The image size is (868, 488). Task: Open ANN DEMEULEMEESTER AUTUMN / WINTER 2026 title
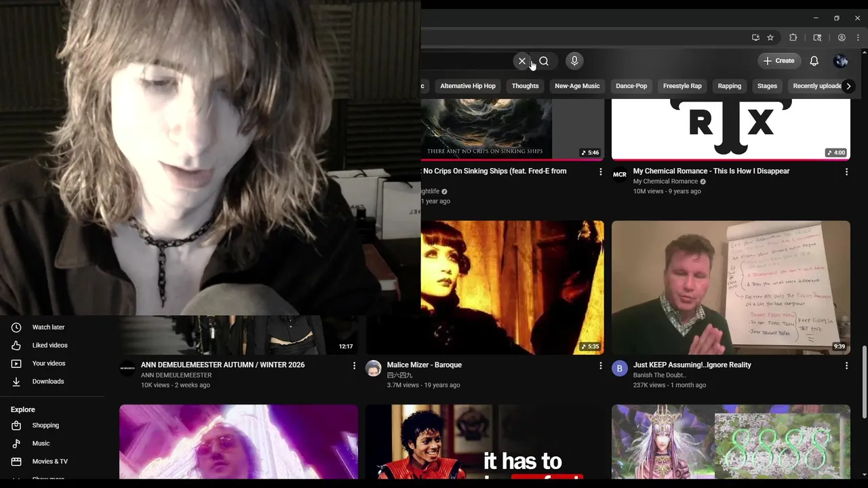click(x=223, y=365)
